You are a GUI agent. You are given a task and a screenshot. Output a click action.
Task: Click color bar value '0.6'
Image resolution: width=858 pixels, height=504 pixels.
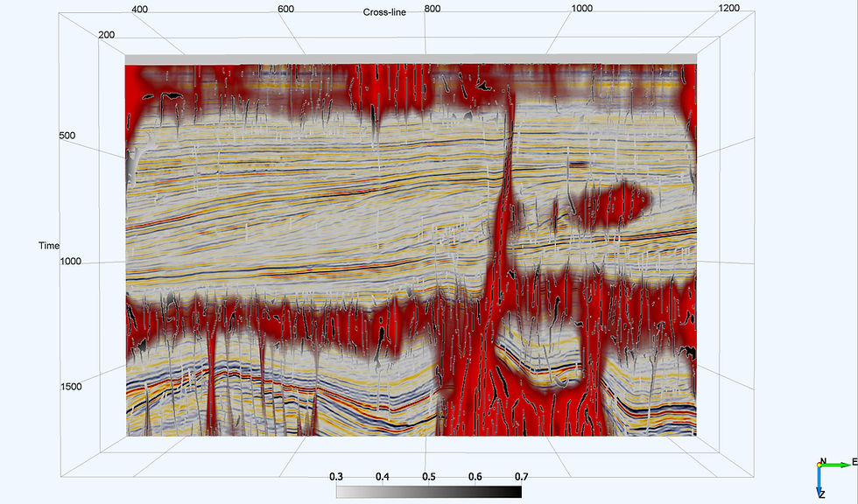coord(475,477)
